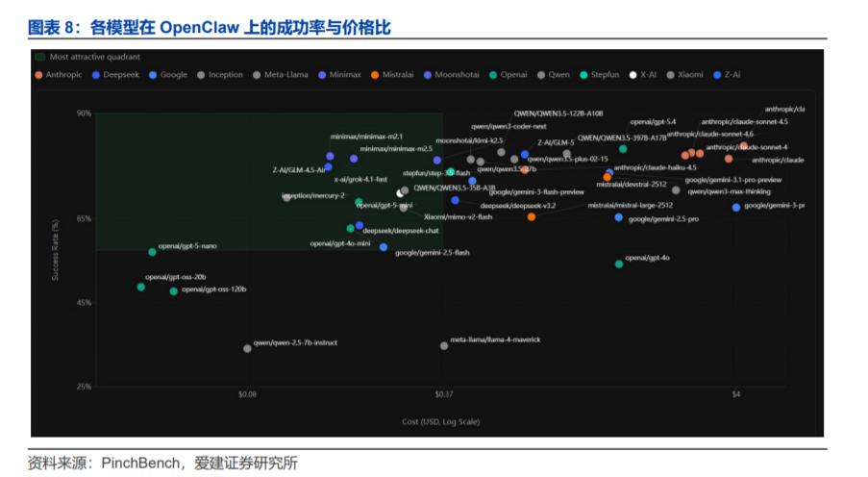The width and height of the screenshot is (868, 477).
Task: Toggle the Stepfun legend entry
Action: (599, 75)
